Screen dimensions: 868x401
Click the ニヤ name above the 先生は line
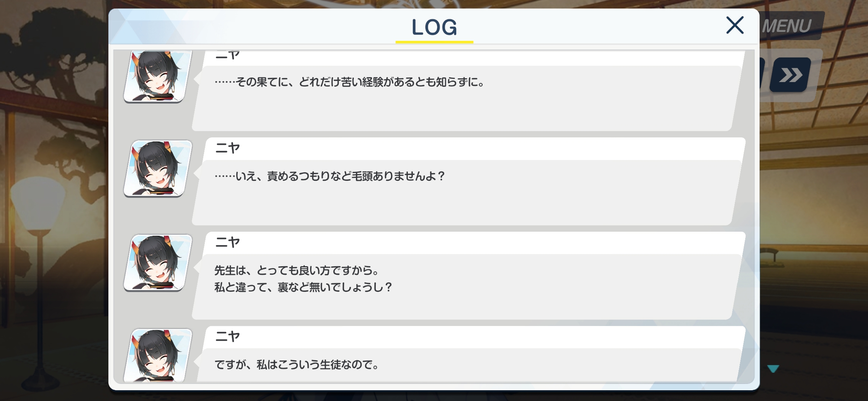point(227,242)
